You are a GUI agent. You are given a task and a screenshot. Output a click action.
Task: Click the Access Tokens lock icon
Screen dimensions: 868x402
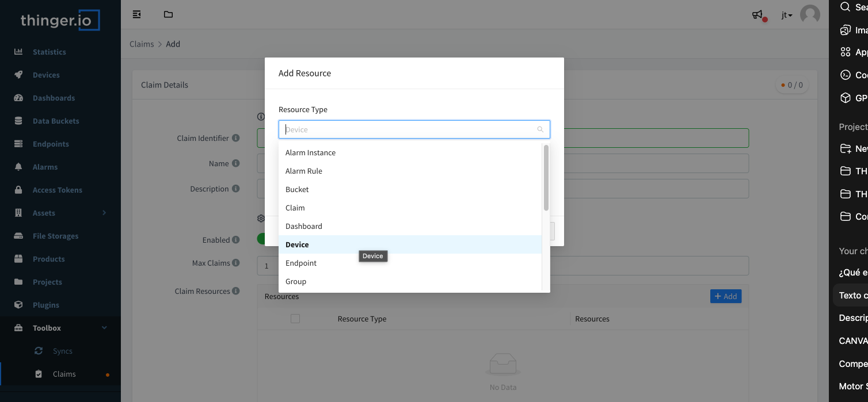[x=18, y=190]
